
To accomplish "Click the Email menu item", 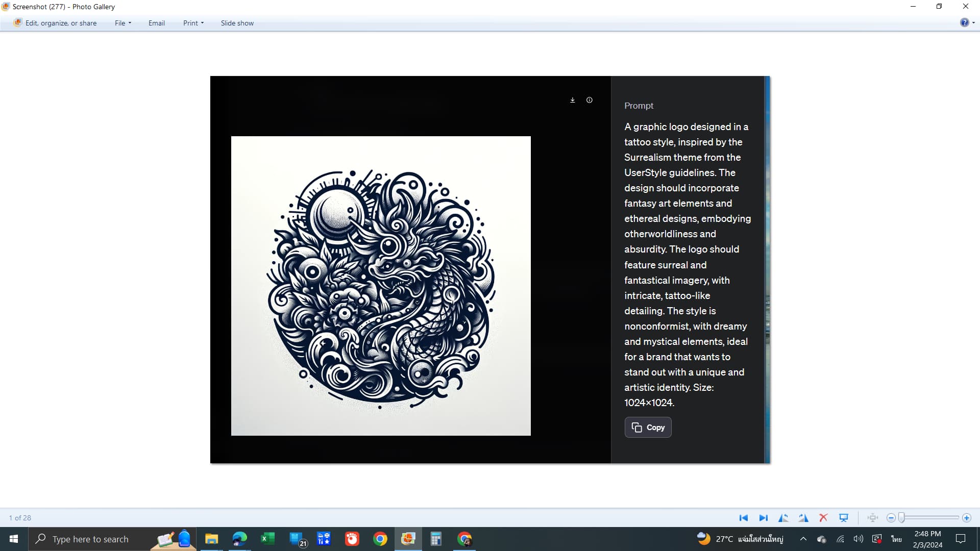I will pos(156,23).
